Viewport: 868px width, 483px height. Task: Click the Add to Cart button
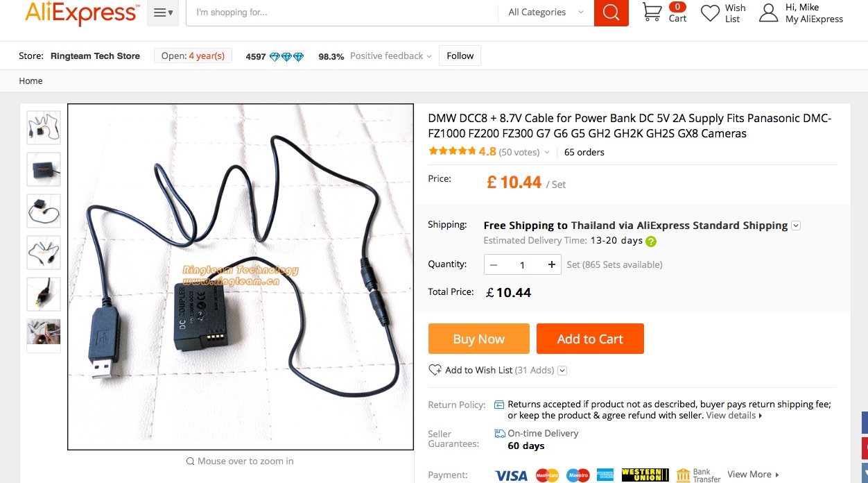tap(590, 339)
